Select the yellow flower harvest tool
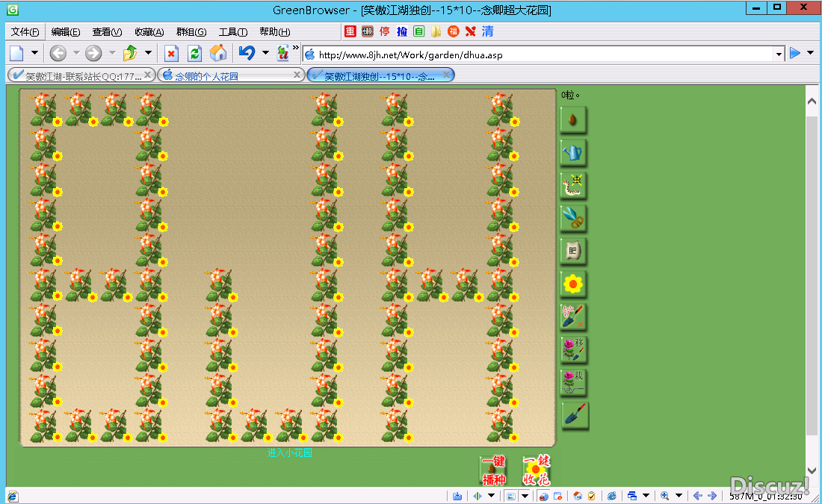Screen dimensions: 822x504 click(x=573, y=284)
